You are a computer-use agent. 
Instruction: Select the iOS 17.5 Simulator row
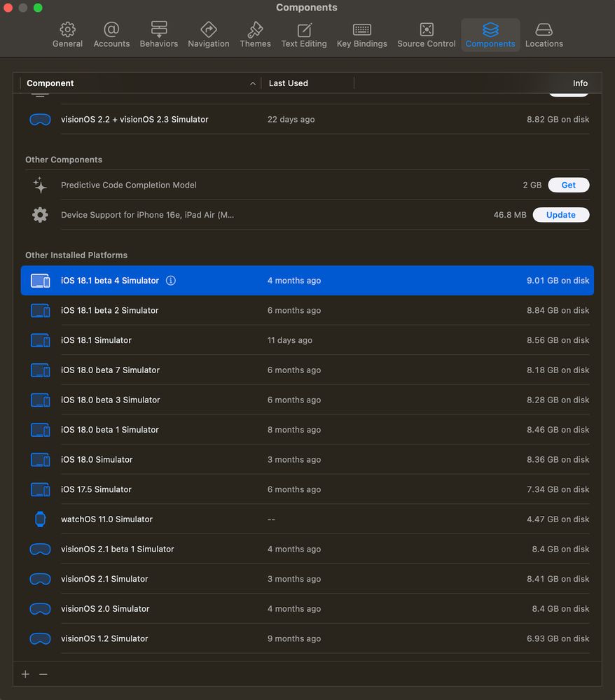[x=307, y=490]
